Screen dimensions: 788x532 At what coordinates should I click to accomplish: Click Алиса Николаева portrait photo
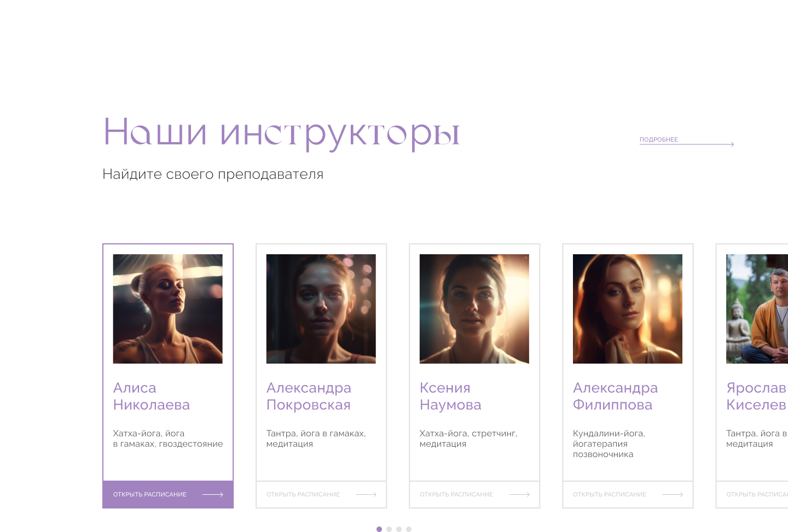pos(168,309)
